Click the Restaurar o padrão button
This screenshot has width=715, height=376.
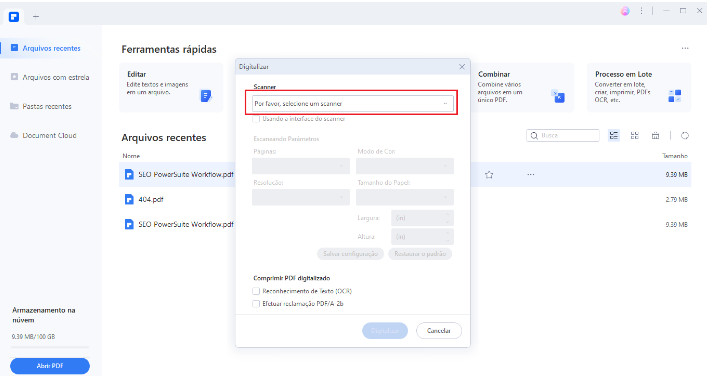420,254
